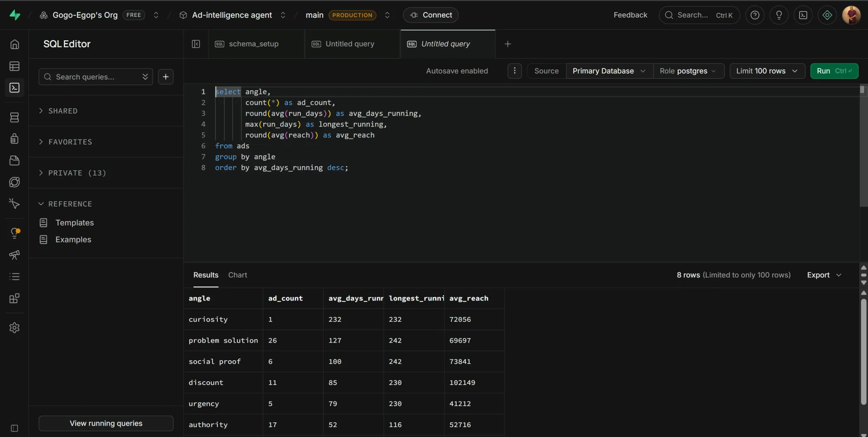Run the query with Run button
The image size is (868, 437).
(834, 71)
